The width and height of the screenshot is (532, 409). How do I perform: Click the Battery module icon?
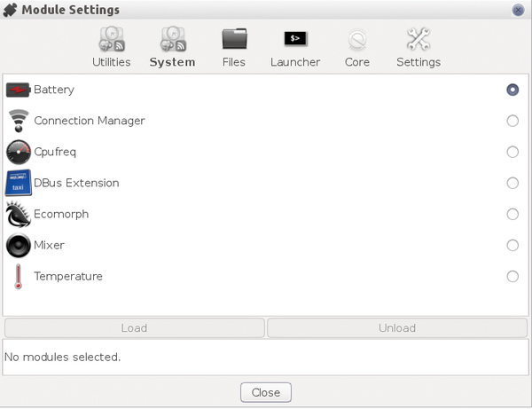pyautogui.click(x=18, y=90)
